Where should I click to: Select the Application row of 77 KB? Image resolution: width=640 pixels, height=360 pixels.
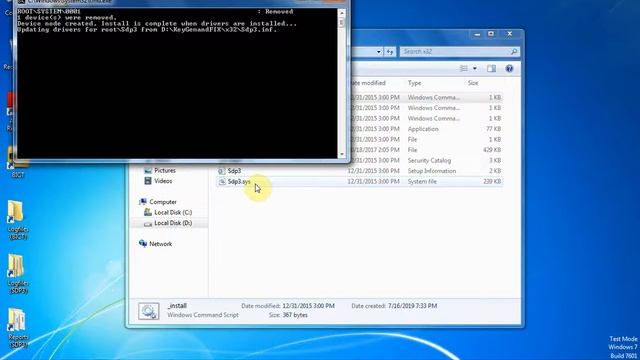click(x=427, y=129)
